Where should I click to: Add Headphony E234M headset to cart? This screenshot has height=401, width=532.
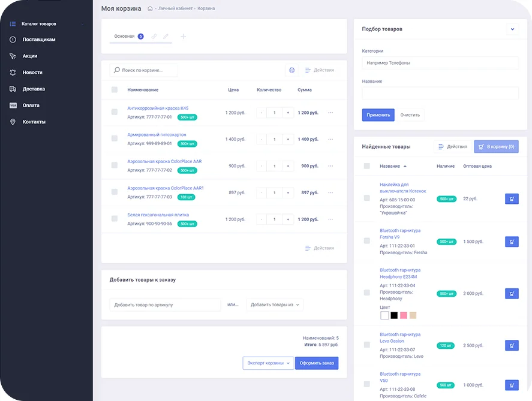512,294
